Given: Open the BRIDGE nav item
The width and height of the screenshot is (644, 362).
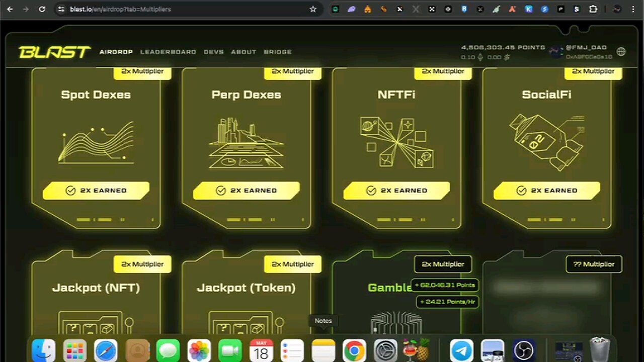Looking at the screenshot, I should pyautogui.click(x=277, y=52).
